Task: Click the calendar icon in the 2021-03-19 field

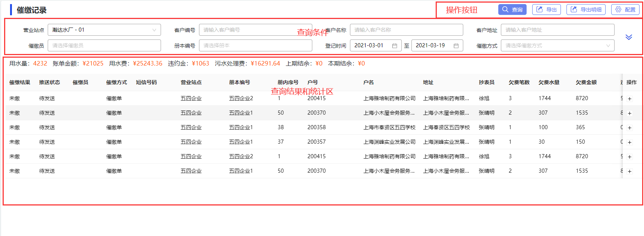Action: click(456, 45)
